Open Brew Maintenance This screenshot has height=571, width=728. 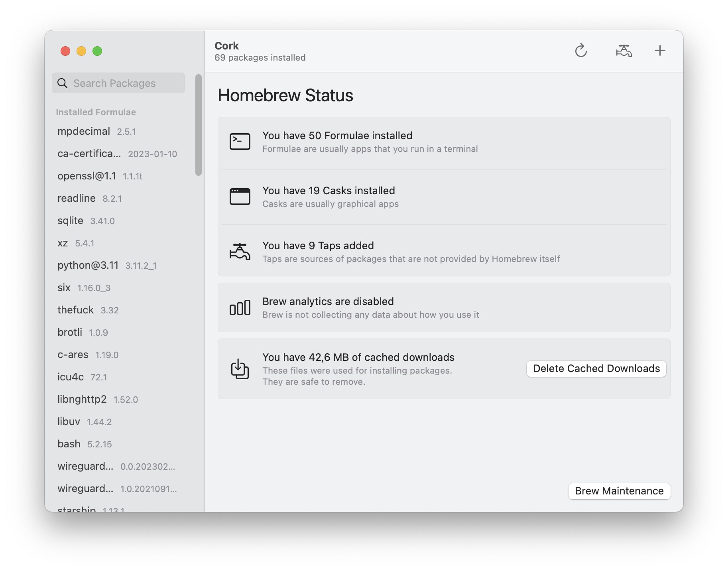(619, 491)
